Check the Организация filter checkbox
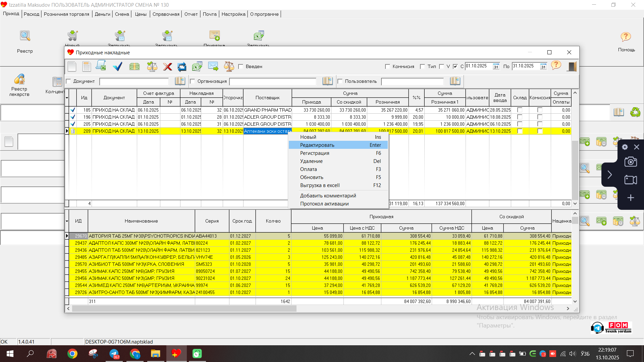Screen dimensions: 644x362 click(193, 81)
